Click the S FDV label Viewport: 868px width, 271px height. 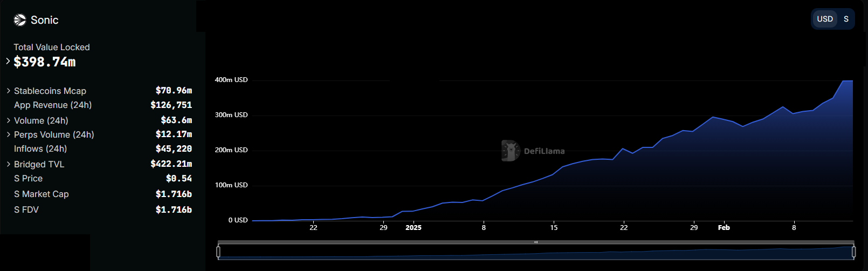click(x=26, y=209)
